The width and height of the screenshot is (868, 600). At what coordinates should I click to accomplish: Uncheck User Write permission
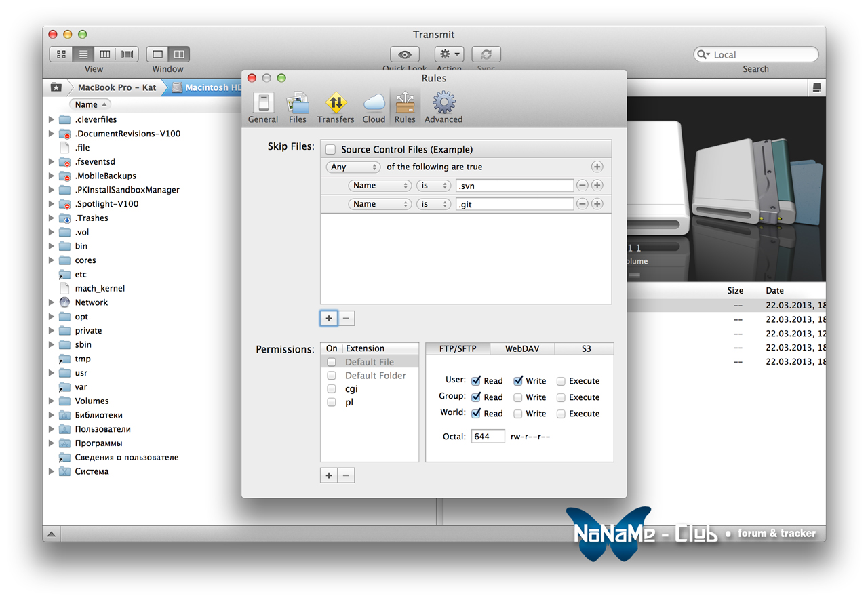pos(519,381)
